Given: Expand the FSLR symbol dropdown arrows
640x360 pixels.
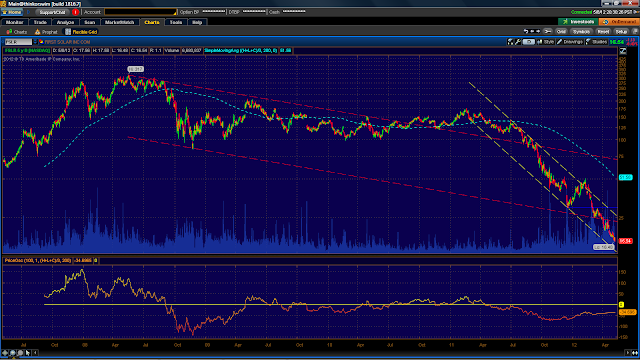Looking at the screenshot, I should tap(35, 42).
